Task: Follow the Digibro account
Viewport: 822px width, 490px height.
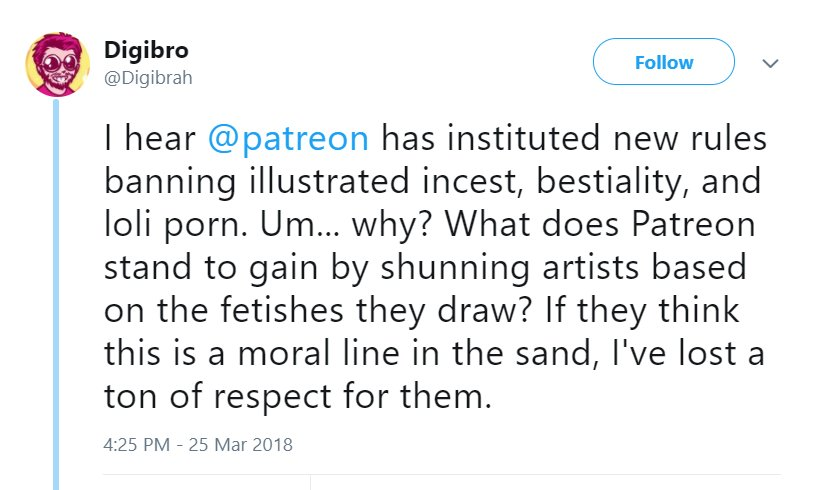Action: 663,63
